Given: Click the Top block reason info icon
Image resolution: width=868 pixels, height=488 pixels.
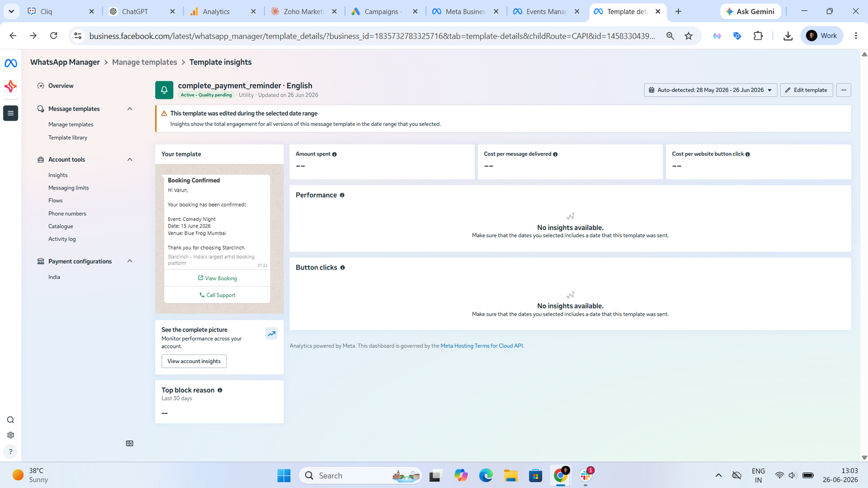Looking at the screenshot, I should click(220, 390).
